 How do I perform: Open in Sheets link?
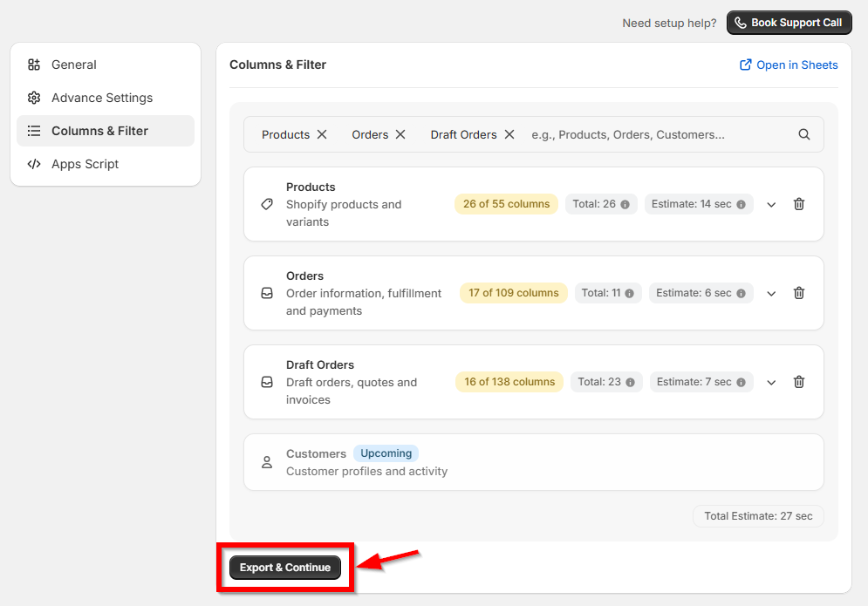point(789,65)
